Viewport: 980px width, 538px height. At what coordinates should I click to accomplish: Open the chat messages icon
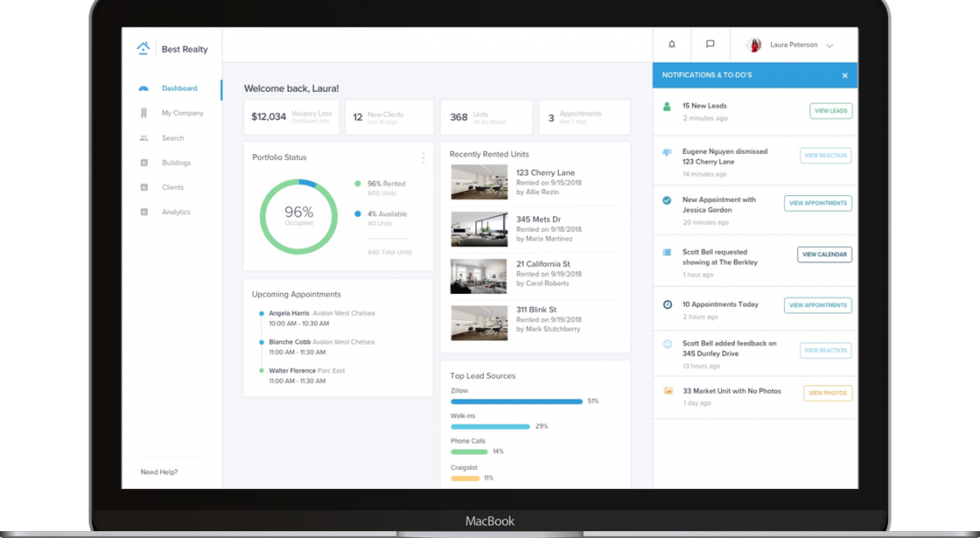[710, 45]
